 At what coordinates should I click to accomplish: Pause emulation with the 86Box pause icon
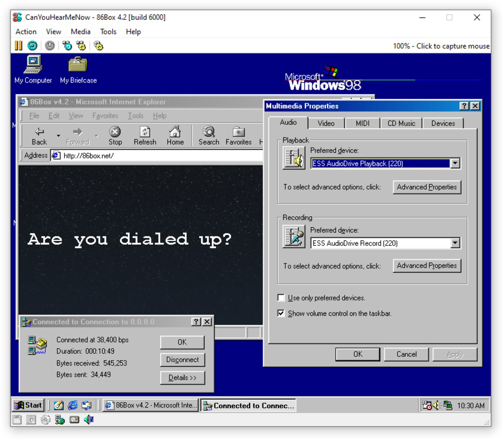pyautogui.click(x=18, y=46)
